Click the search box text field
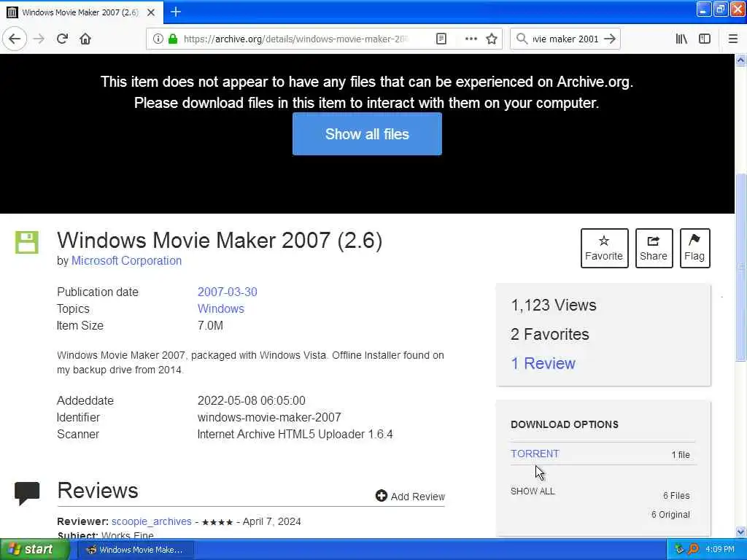 click(565, 39)
